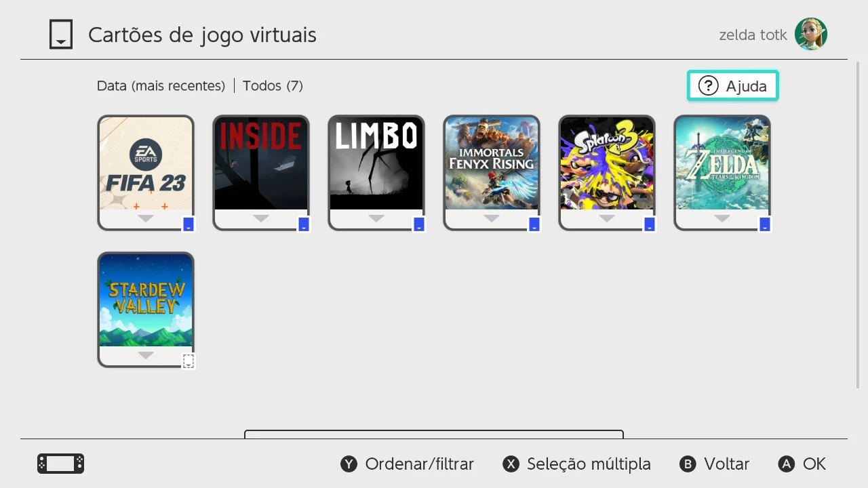Click the dashed unloaded badge on Stardew Valley
The width and height of the screenshot is (868, 488).
[189, 362]
